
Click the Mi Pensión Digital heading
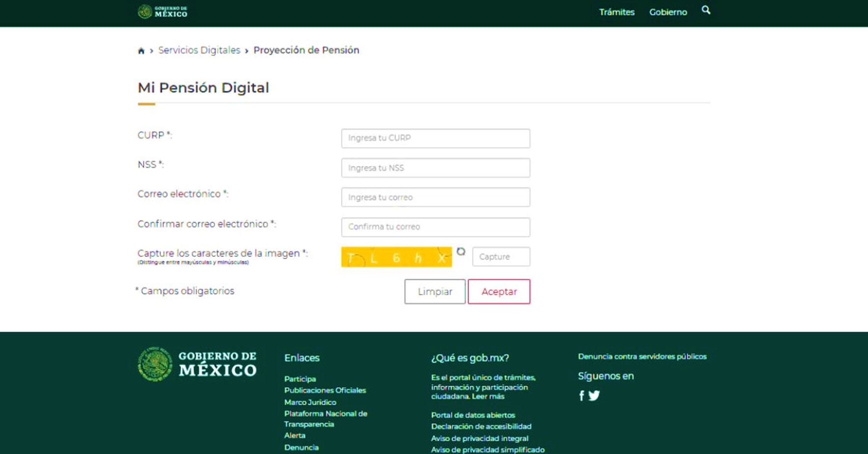(203, 87)
